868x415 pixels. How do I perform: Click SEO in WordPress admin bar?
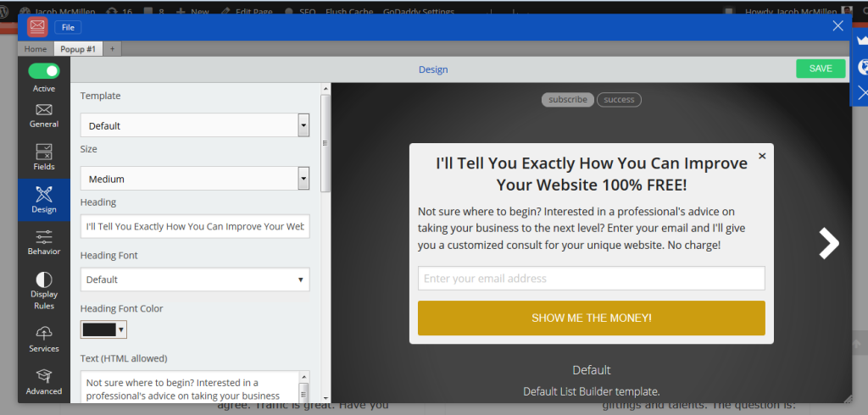pyautogui.click(x=301, y=12)
